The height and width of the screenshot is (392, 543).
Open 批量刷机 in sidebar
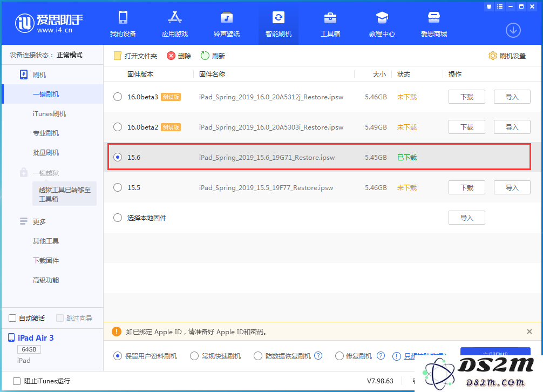point(46,152)
